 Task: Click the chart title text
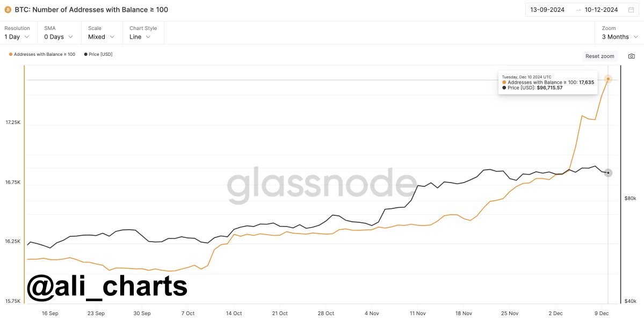pos(91,10)
